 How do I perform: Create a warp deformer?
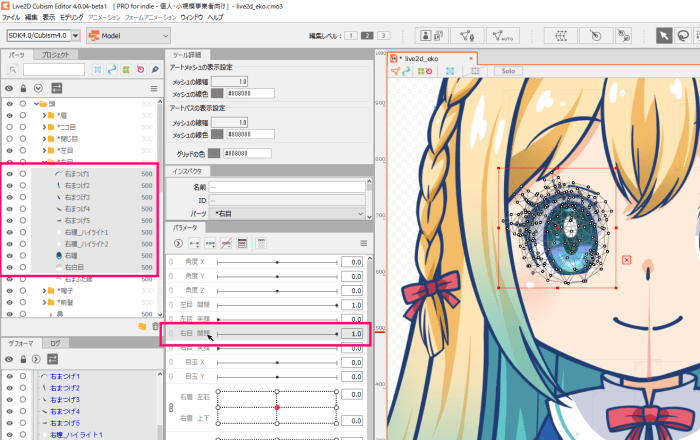[561, 36]
